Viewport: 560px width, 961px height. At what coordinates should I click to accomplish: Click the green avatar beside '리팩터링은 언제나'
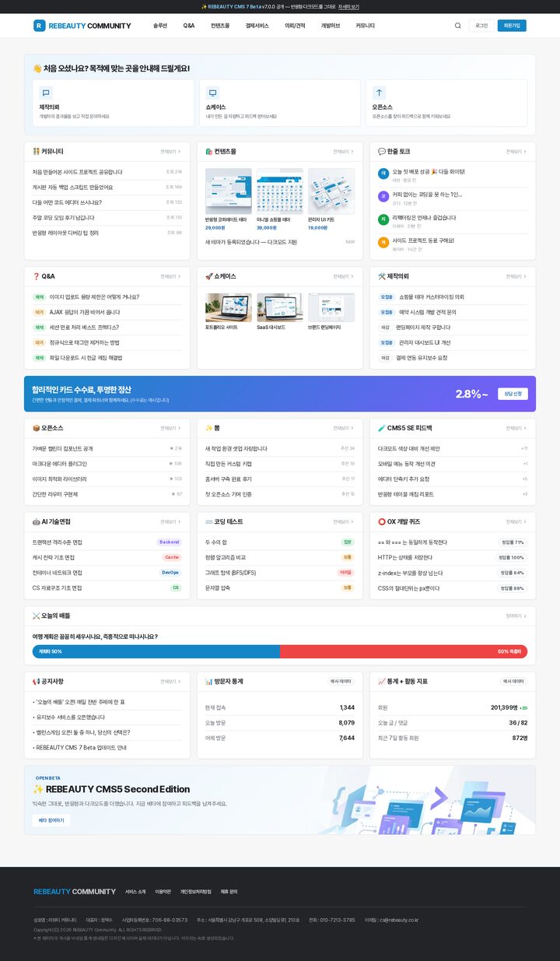pos(383,219)
